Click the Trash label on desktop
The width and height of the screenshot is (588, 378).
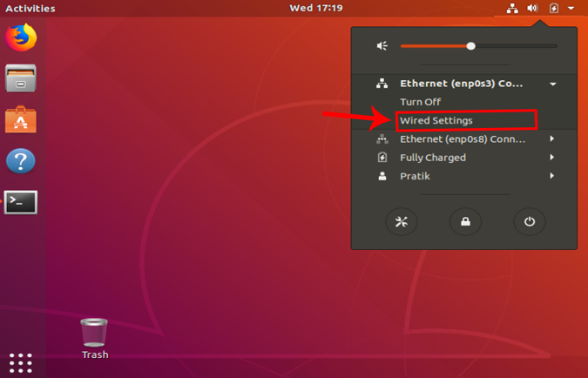(x=95, y=354)
